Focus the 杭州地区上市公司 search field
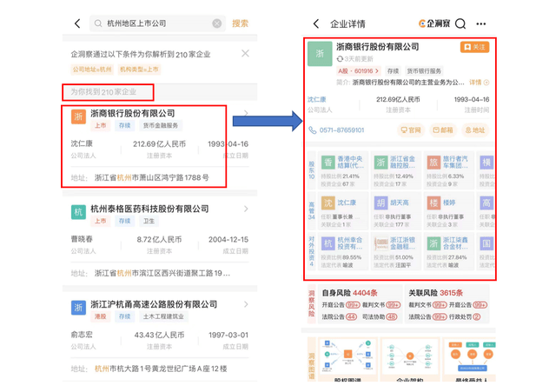The image size is (556, 392). (157, 23)
